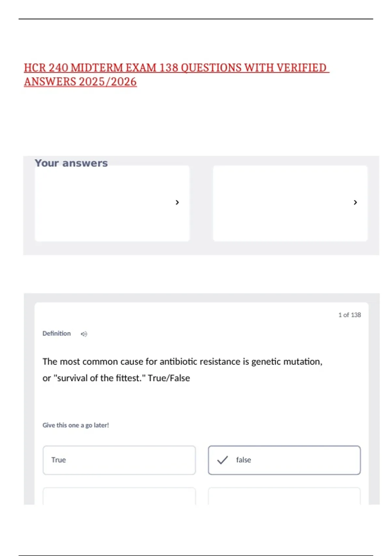
Task: Expand the right answer card chevron arrow
Action: pyautogui.click(x=355, y=202)
